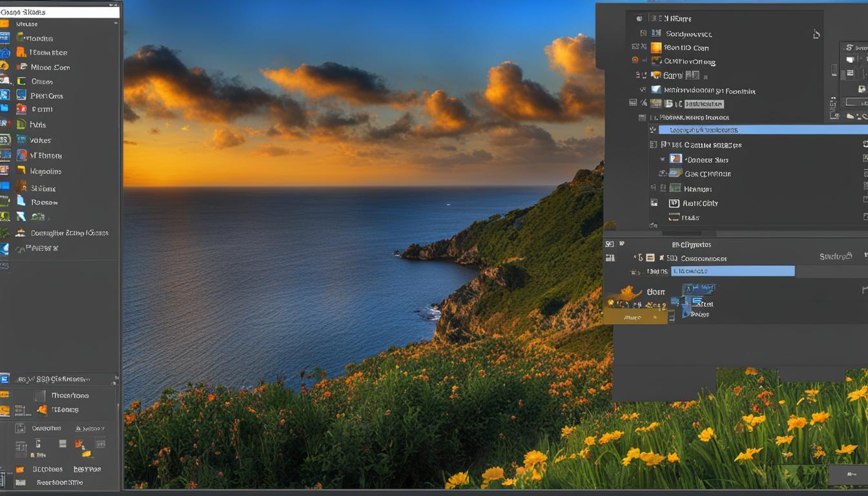Click the green plant icon in the left sidebar
The image size is (868, 496).
pos(6,232)
